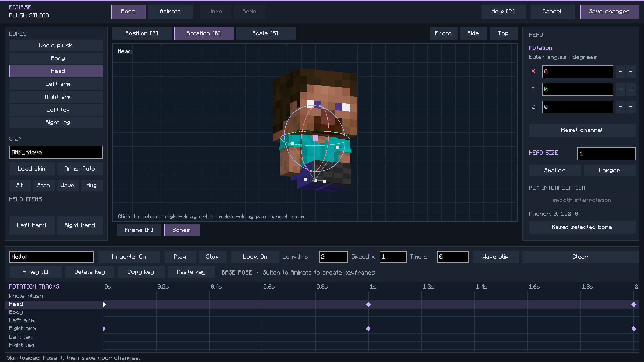
Task: Toggle Loop playback option
Action: coord(255,257)
